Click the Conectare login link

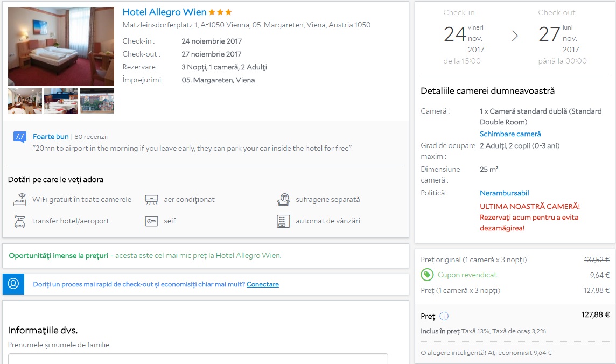(x=262, y=284)
